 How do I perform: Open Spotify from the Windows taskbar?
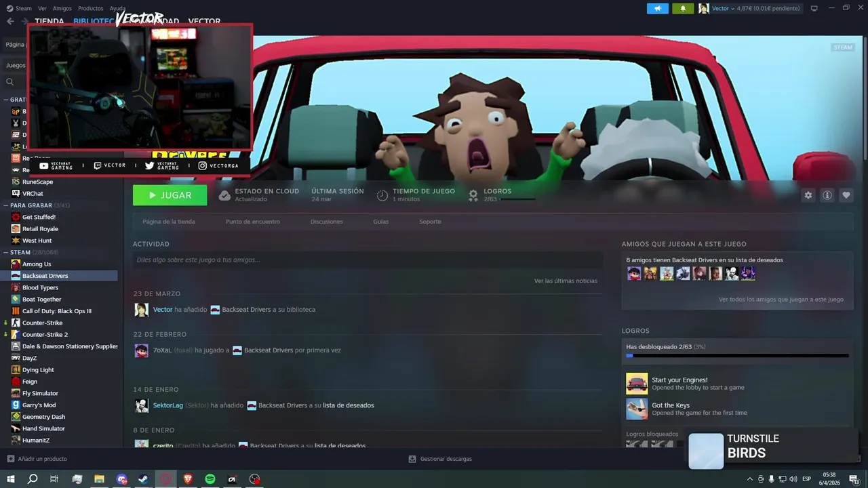(x=210, y=479)
